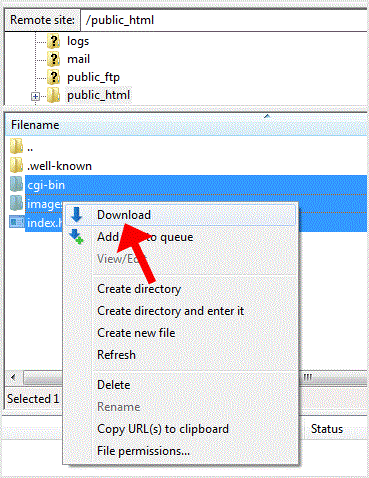Choose Create directory from context menu
369x478 pixels.
pos(139,289)
